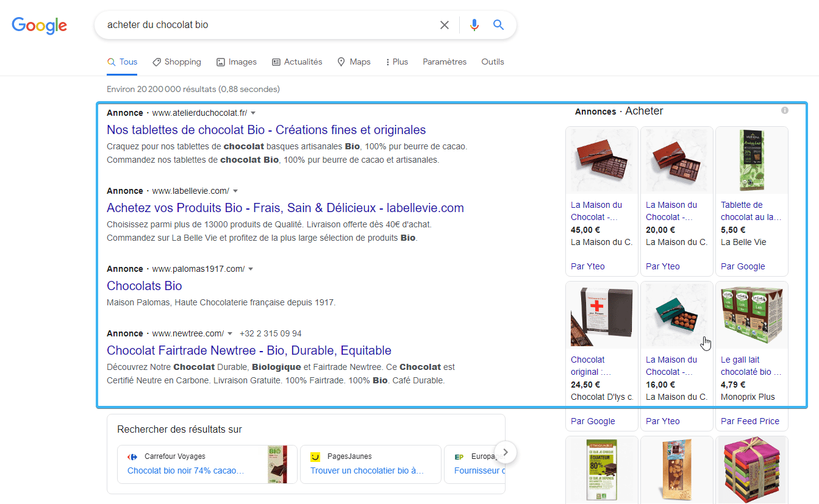Click the 'Chocolat D'lys c.' seller text
Viewport: 819px width, 504px height.
point(602,397)
